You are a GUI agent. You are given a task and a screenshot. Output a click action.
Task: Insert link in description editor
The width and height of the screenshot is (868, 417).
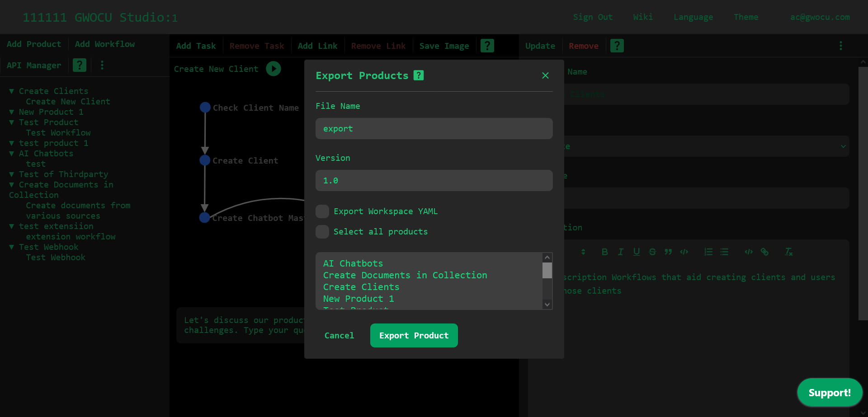764,252
